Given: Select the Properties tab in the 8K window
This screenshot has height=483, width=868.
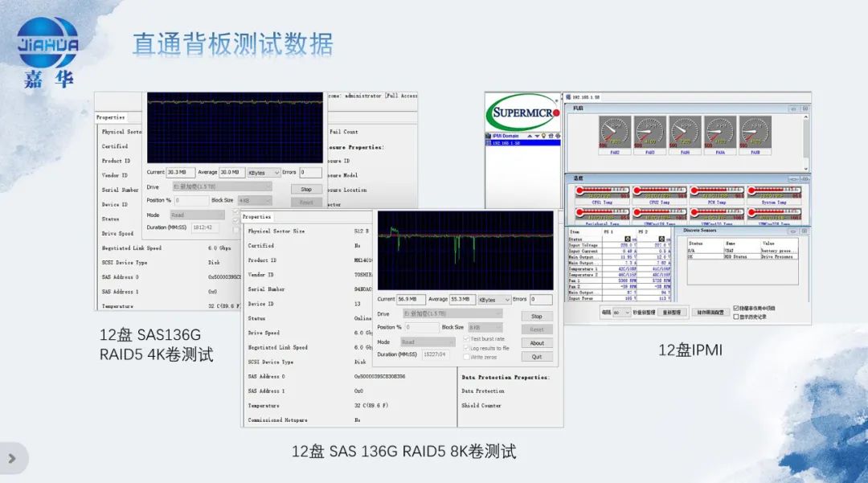Looking at the screenshot, I should tap(257, 217).
